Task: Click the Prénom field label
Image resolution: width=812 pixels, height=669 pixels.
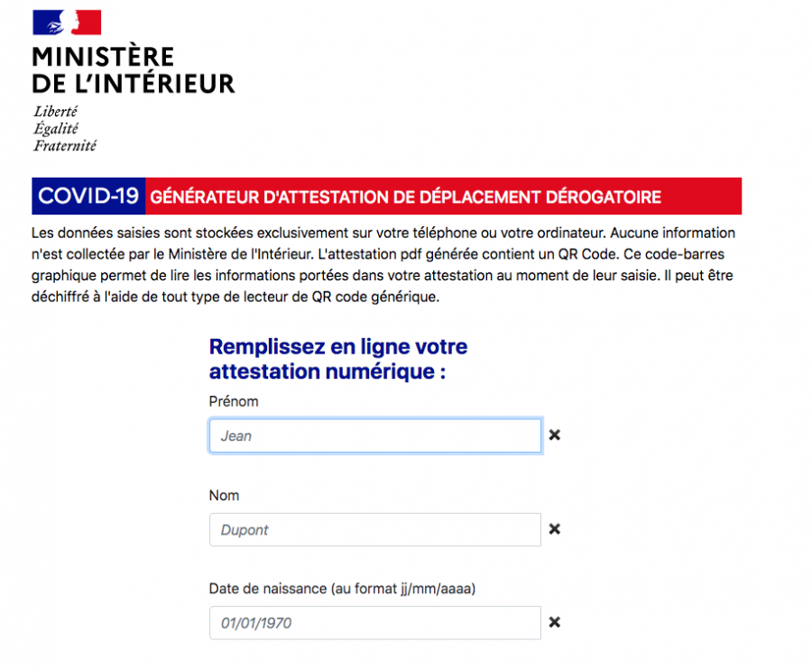Action: pyautogui.click(x=234, y=401)
